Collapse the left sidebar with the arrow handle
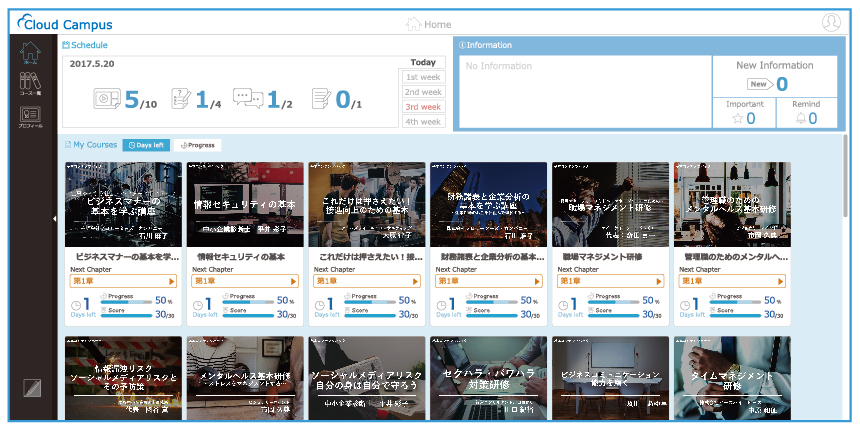 pos(55,218)
